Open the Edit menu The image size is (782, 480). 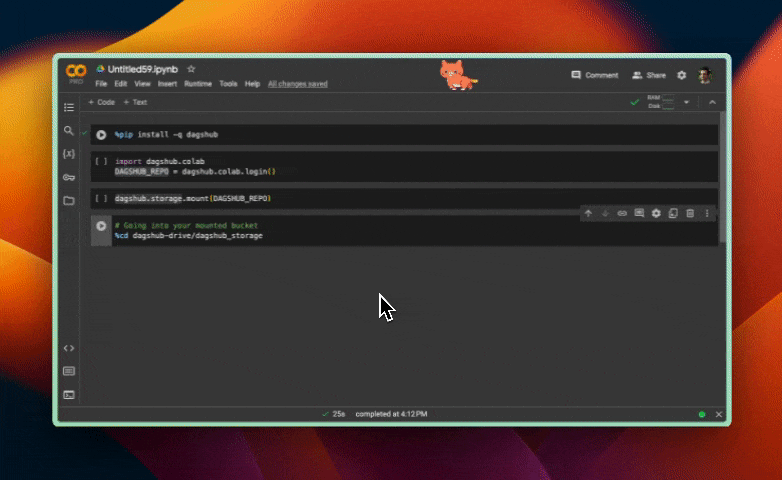coord(121,84)
